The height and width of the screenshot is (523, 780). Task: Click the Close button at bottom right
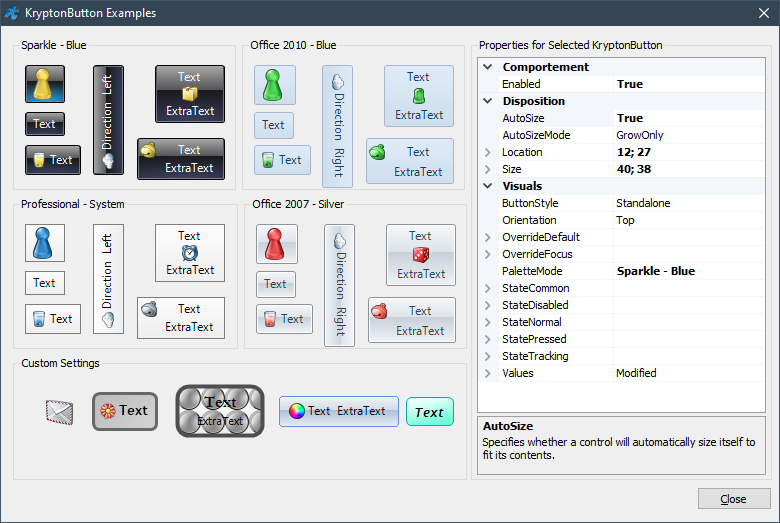(x=734, y=499)
